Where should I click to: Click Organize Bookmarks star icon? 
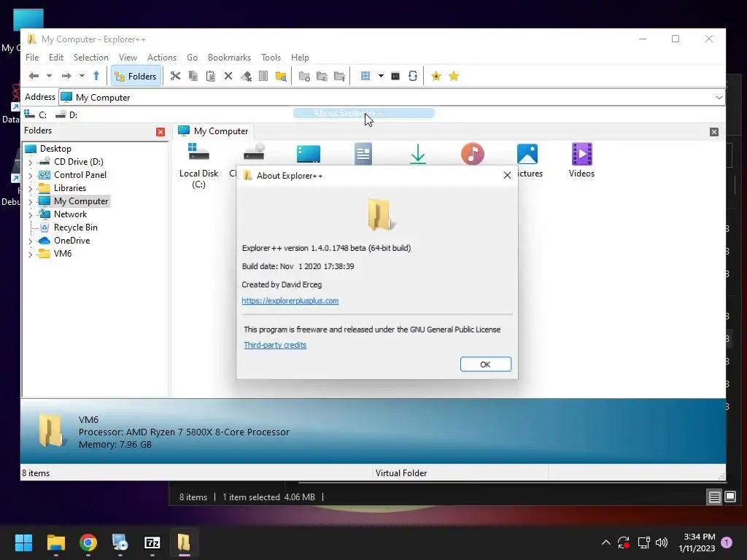pyautogui.click(x=454, y=76)
